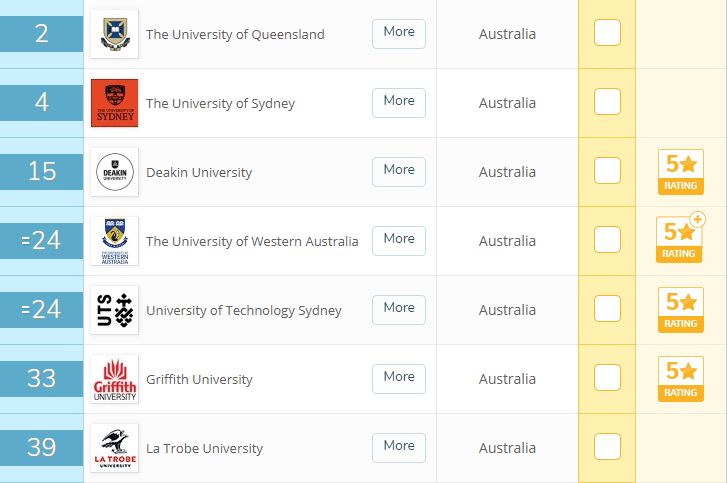Click the Griffith University red logo
Viewport: 727px width, 483px height.
pos(115,379)
